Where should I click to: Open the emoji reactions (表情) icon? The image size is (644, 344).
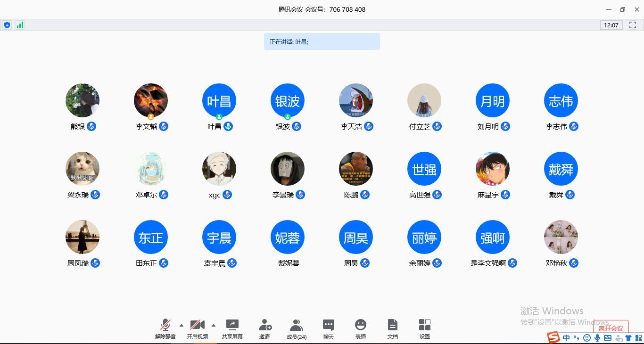(x=361, y=328)
